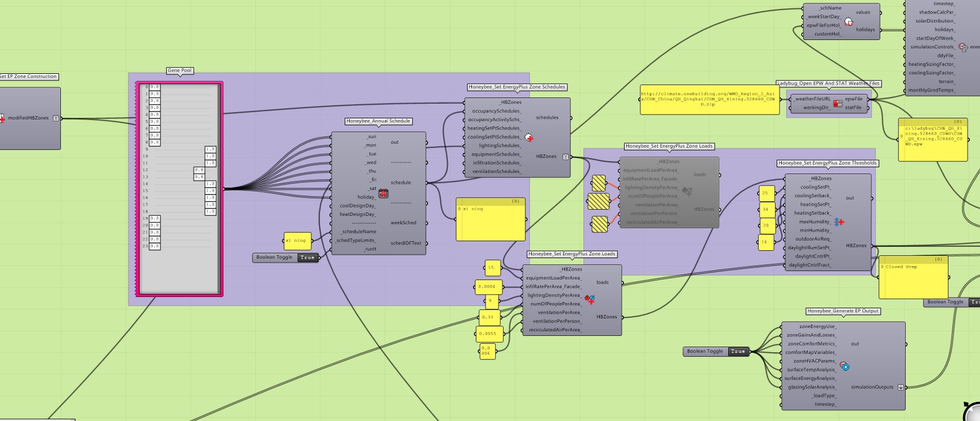The width and height of the screenshot is (980, 421).
Task: Click the climate.onebuilding.org URL panel
Action: coord(708,99)
